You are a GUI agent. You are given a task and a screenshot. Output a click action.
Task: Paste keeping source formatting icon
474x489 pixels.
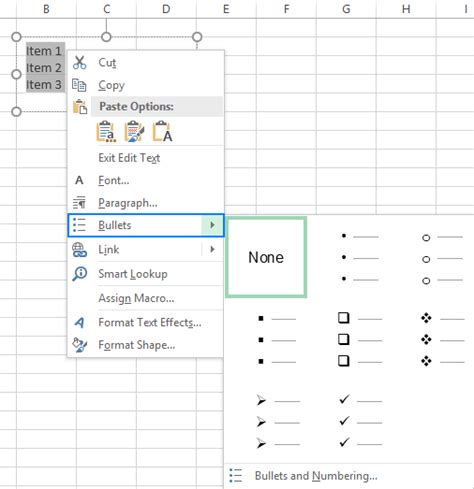tap(134, 132)
